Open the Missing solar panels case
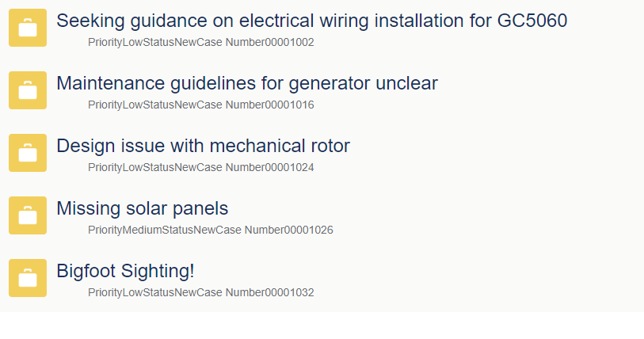 tap(142, 208)
